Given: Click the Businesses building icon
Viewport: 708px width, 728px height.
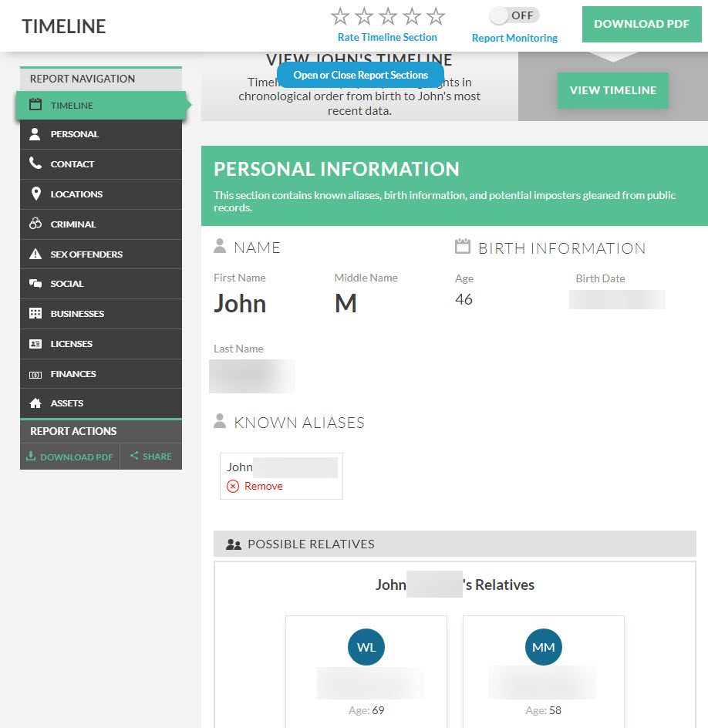Looking at the screenshot, I should 35,313.
